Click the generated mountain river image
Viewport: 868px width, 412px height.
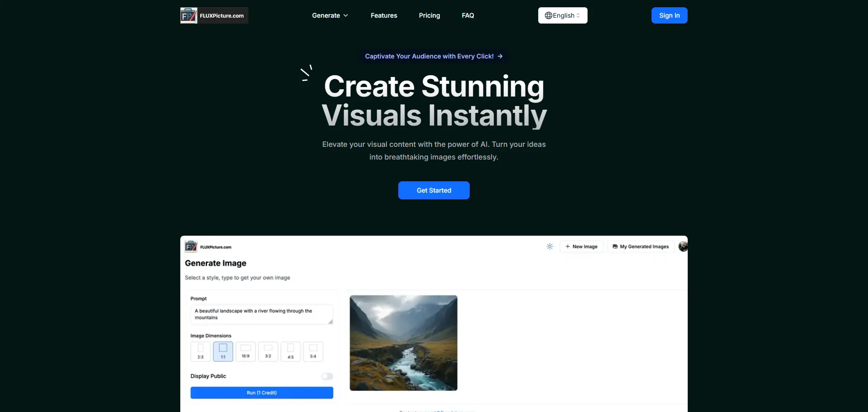(403, 343)
